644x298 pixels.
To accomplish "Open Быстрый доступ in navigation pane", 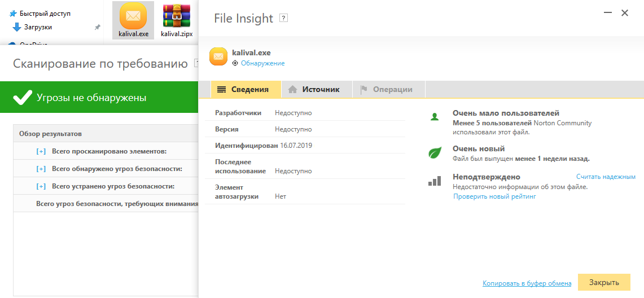I will coord(45,14).
